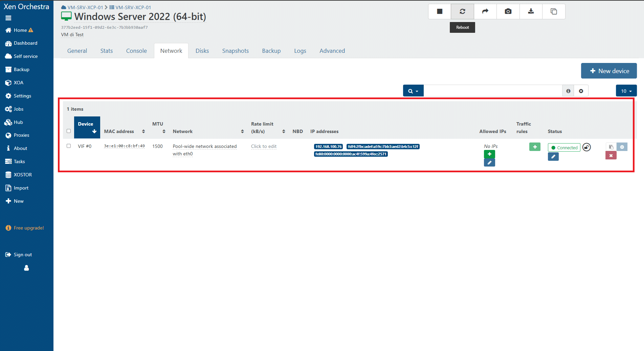The width and height of the screenshot is (644, 351).
Task: Toggle the sidebar hamburger menu
Action: coord(8,18)
